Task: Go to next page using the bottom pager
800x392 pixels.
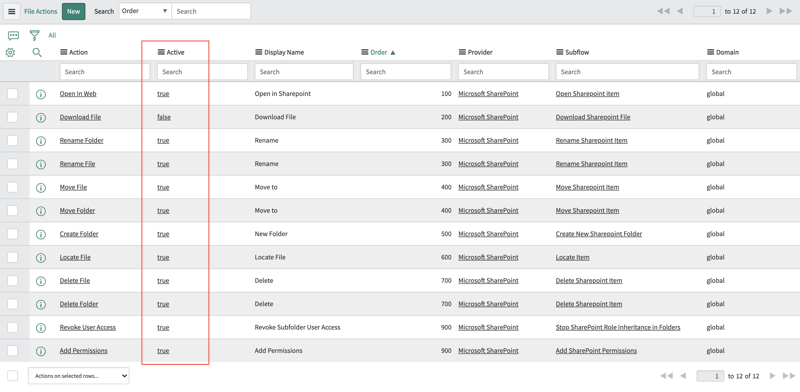Action: coord(772,376)
